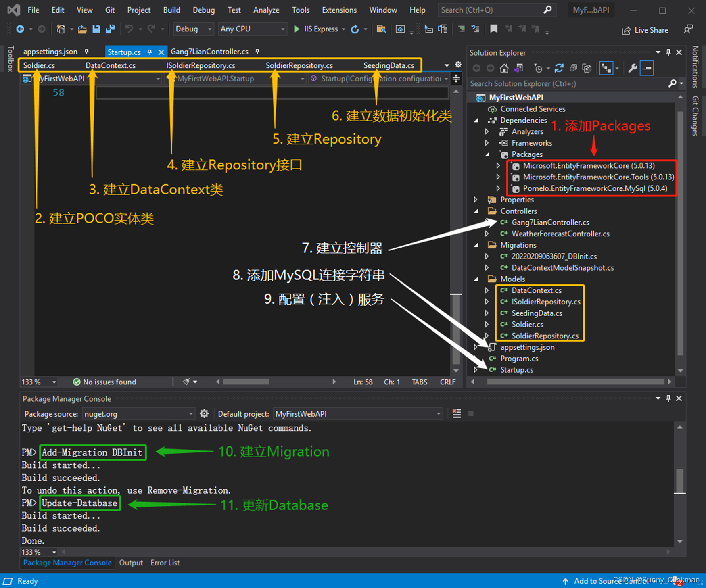
Task: Click the browser refresh icon beside IIS Express
Action: click(x=355, y=29)
